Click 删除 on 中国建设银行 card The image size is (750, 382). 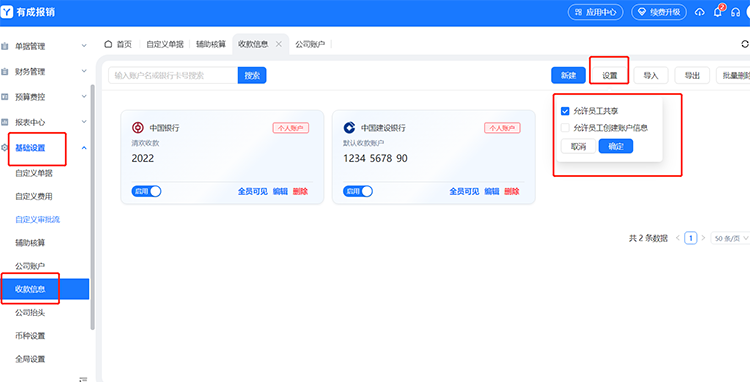point(512,191)
